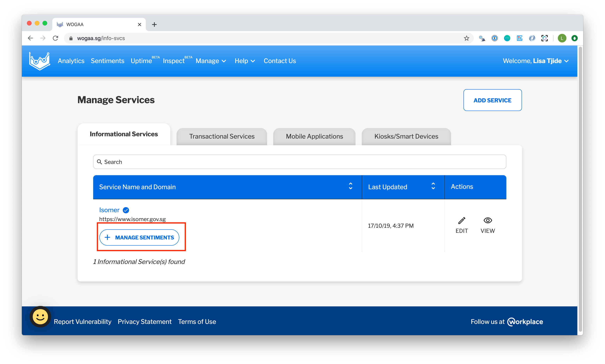Sort by Service Name and Domain
Image resolution: width=605 pixels, height=364 pixels.
point(350,186)
